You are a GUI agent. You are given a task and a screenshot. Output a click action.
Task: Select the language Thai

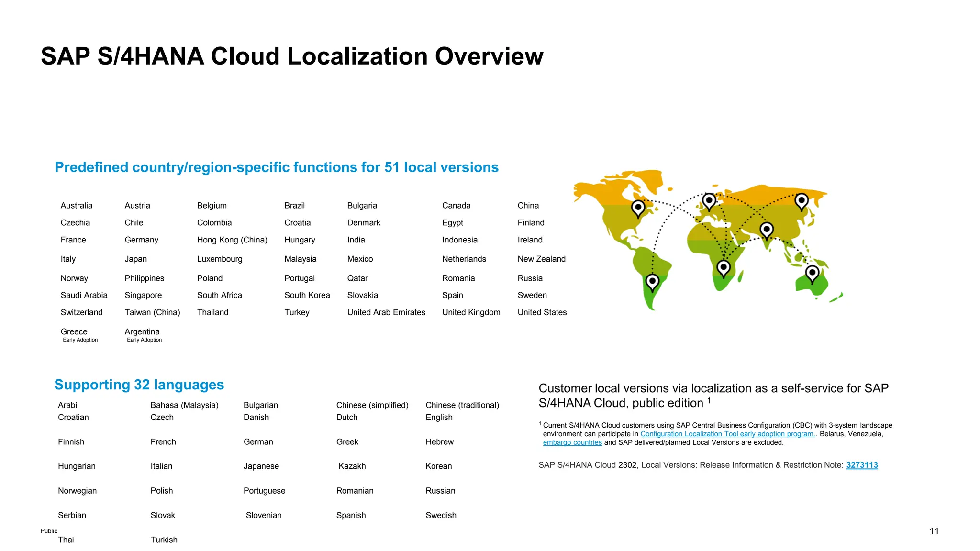(x=66, y=540)
